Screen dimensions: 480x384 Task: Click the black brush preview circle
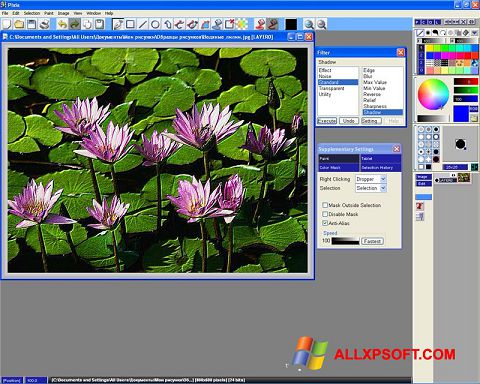pyautogui.click(x=460, y=144)
